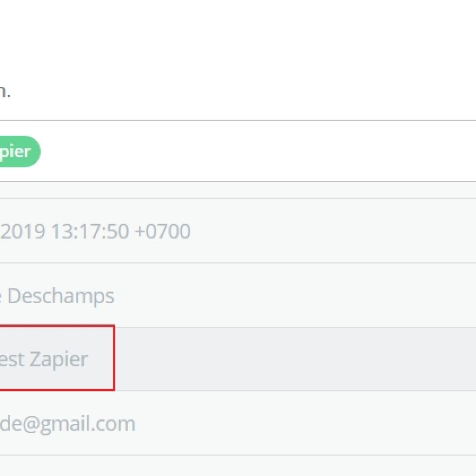
Task: Click the divider between timestamp and Deschamps rows
Action: pyautogui.click(x=232, y=263)
